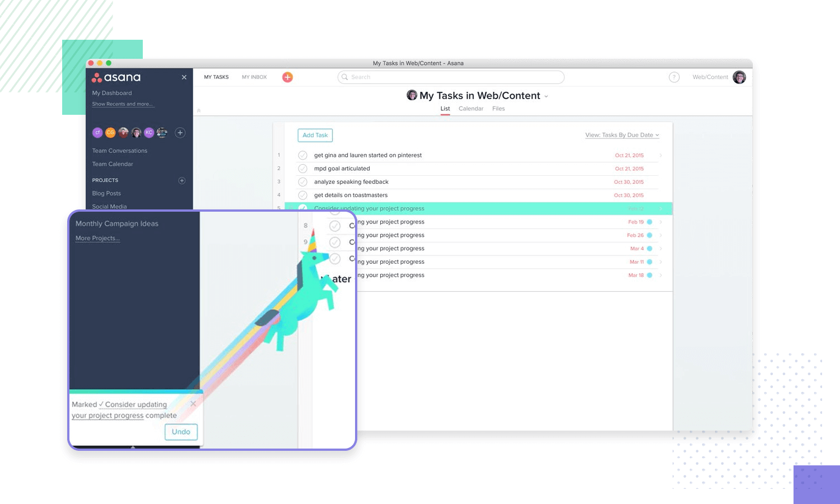Open the 'View: Tasks By Due Date' dropdown
840x504 pixels.
pos(622,135)
